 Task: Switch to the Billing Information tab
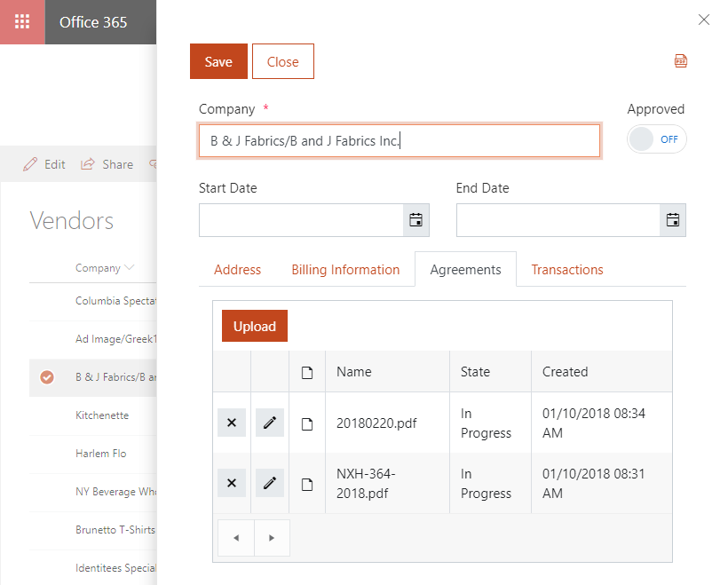tap(345, 270)
